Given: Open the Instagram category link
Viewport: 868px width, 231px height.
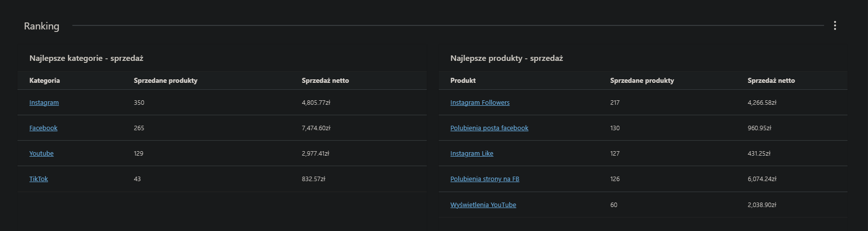Looking at the screenshot, I should (44, 102).
